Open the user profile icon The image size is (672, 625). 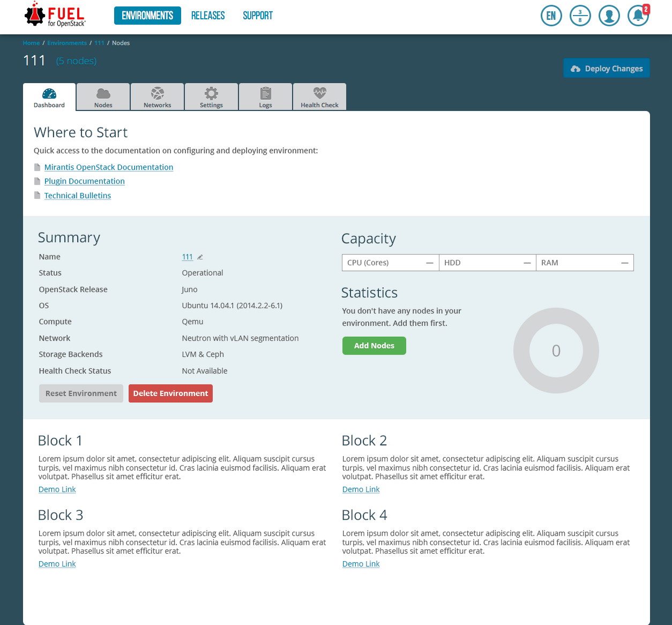[609, 16]
